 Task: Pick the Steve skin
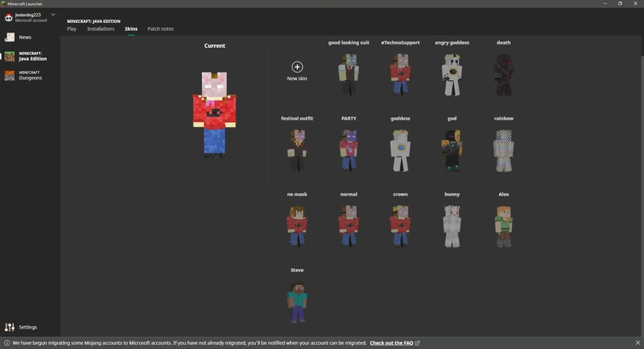point(297,302)
